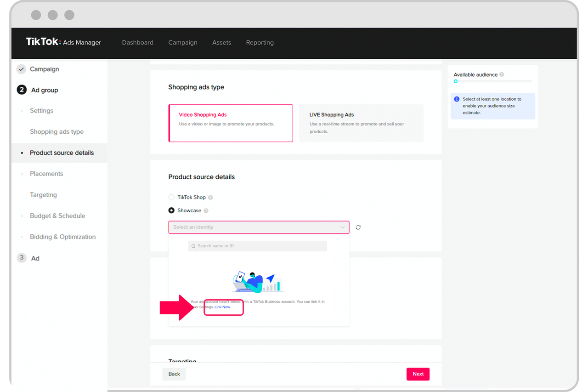
Task: Click the step 3 number icon
Action: click(x=22, y=258)
